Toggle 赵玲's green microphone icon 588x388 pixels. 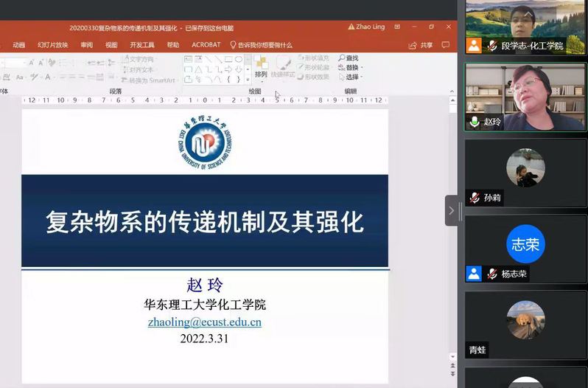[x=475, y=122]
